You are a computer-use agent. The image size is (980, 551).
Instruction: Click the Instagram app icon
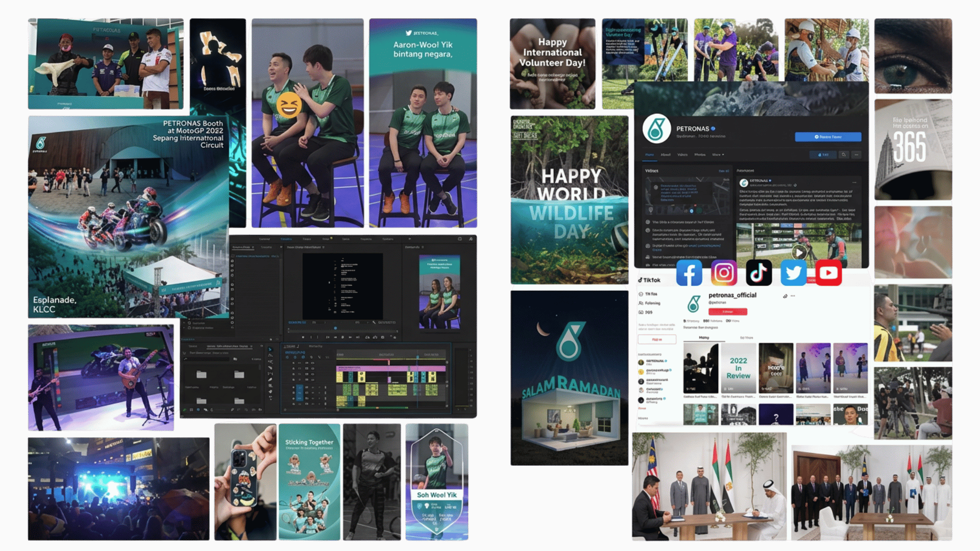point(724,273)
